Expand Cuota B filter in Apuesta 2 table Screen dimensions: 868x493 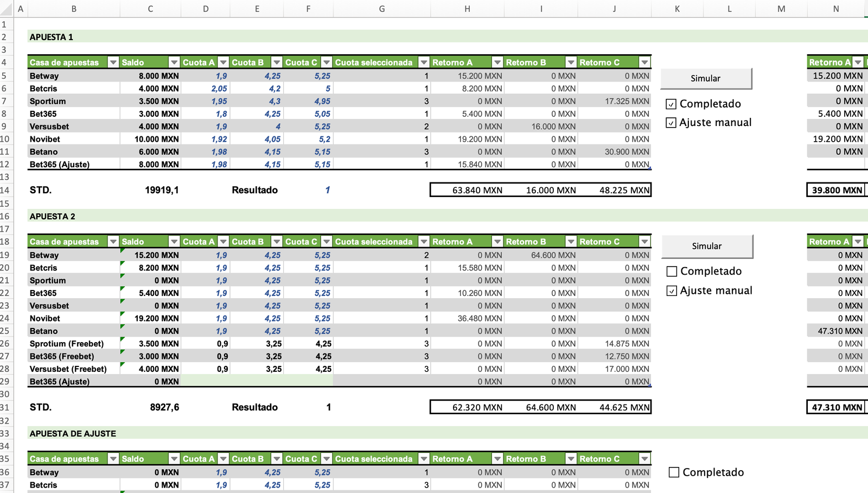click(277, 242)
